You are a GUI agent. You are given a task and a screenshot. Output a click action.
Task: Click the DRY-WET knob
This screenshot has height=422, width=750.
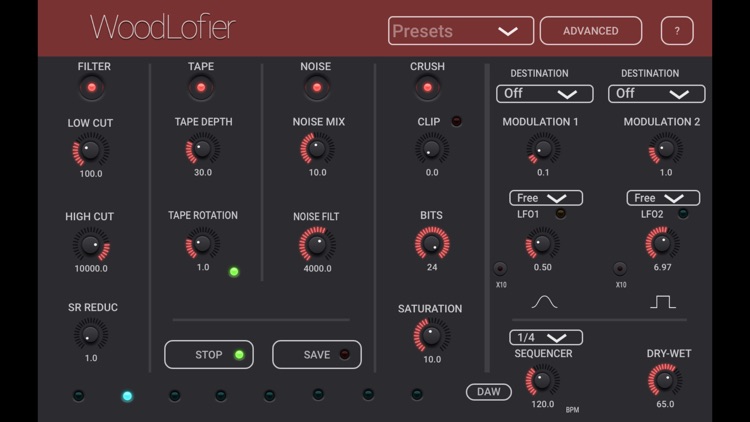click(x=665, y=381)
